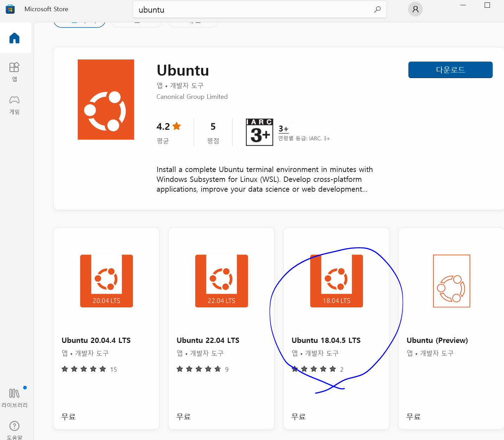Minimize the Microsoft Store window
Viewport: 504px width, 440px height.
(463, 5)
